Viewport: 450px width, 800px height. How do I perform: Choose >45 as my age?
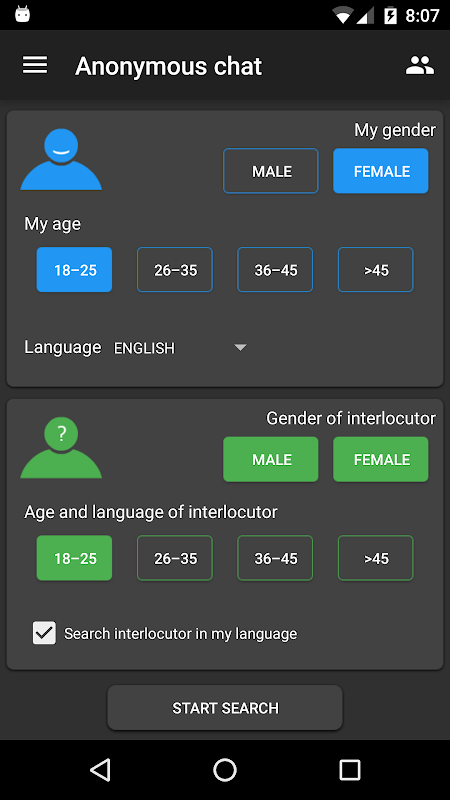point(376,269)
